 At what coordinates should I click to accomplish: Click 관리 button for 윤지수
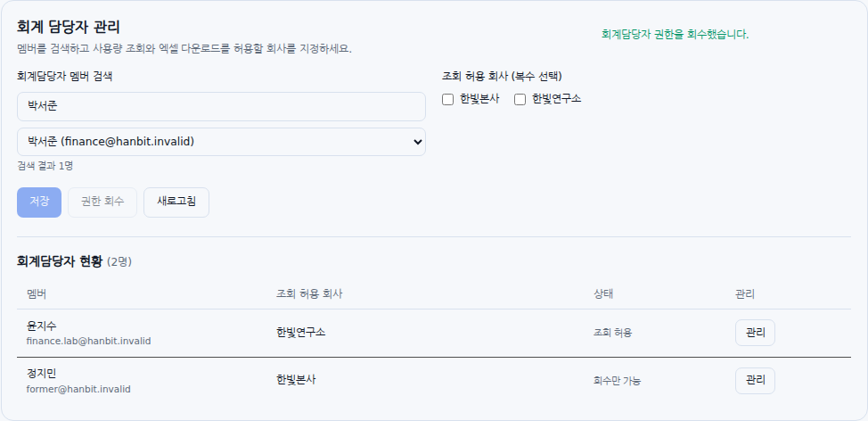[x=755, y=333]
